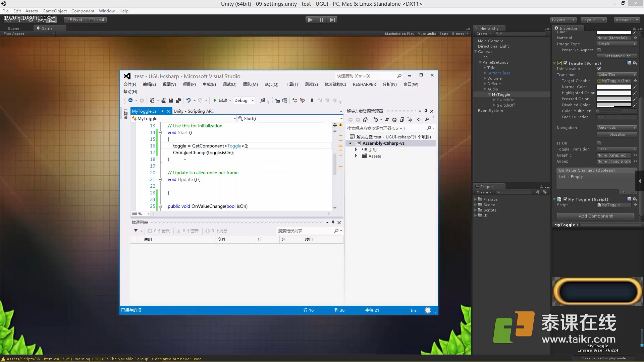Image resolution: width=644 pixels, height=362 pixels.
Task: Click the Visual Studio save file icon
Action: point(171,100)
